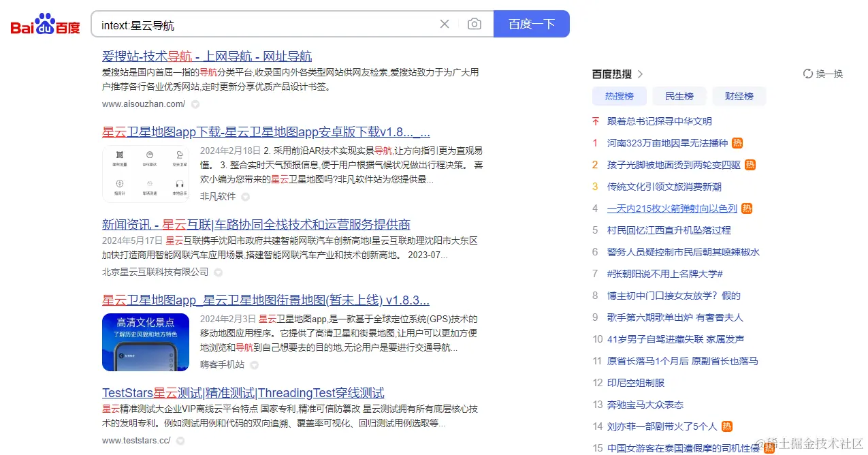This screenshot has height=455, width=868.
Task: Open hot topic #张朝阳说不用上名牌大学#
Action: click(665, 274)
